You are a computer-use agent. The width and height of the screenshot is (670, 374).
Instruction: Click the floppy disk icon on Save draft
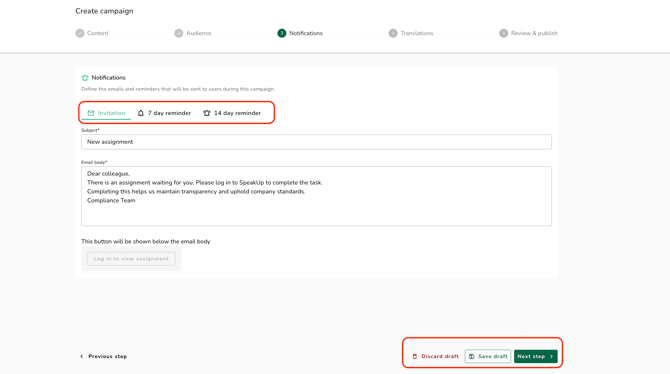471,356
